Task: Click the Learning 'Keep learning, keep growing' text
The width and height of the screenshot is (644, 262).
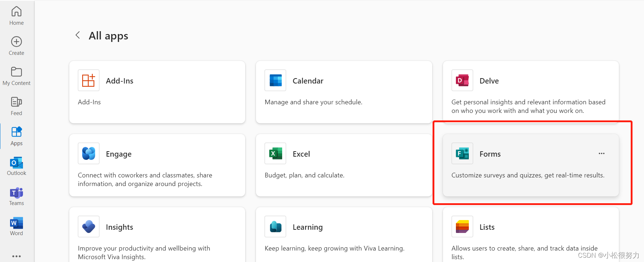Action: tap(335, 248)
